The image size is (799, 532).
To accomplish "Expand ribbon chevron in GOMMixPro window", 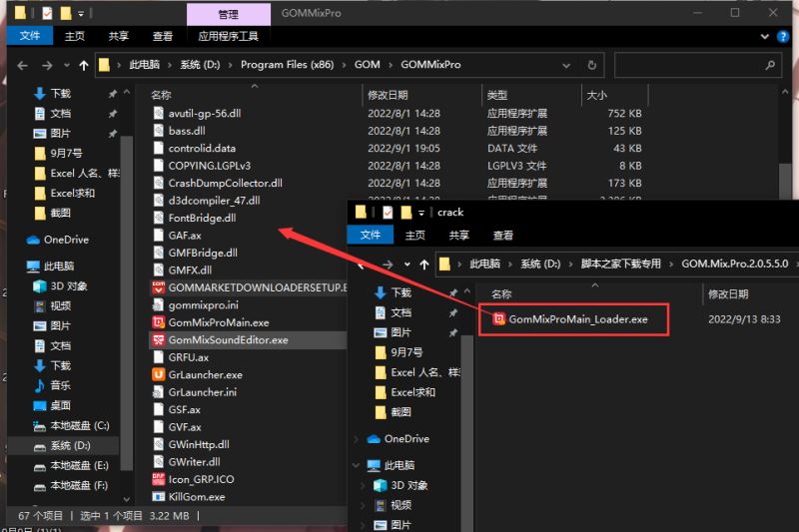I will click(x=764, y=36).
